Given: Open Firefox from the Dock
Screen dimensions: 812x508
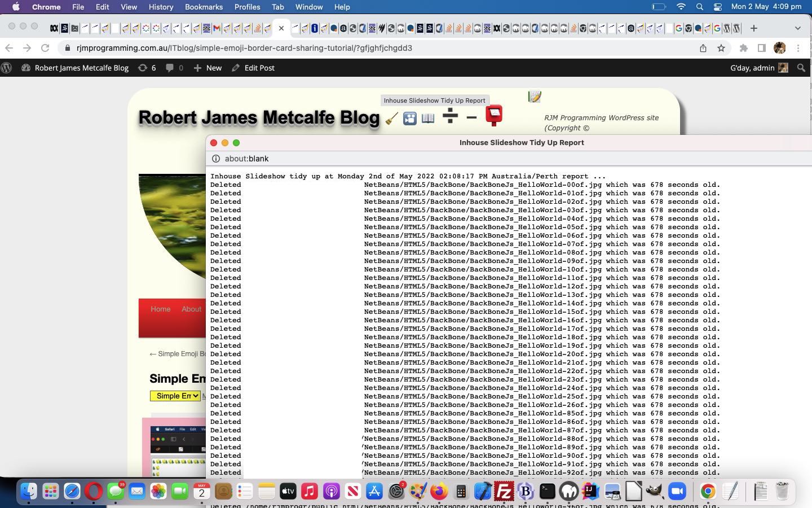Looking at the screenshot, I should [x=439, y=491].
